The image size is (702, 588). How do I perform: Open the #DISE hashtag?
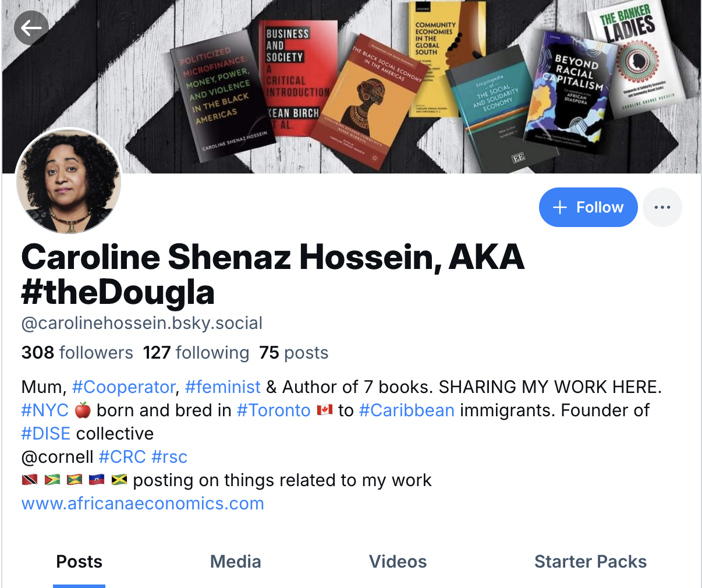point(46,434)
